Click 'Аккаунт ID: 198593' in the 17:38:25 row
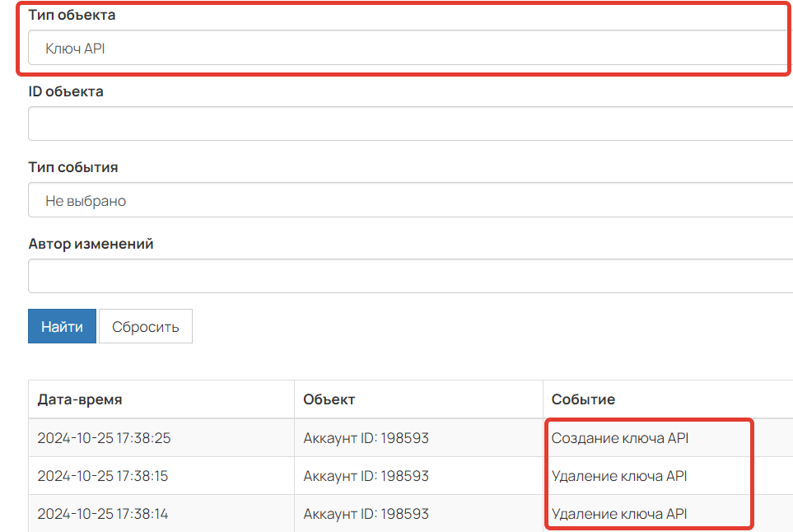The image size is (793, 532). pyautogui.click(x=366, y=438)
